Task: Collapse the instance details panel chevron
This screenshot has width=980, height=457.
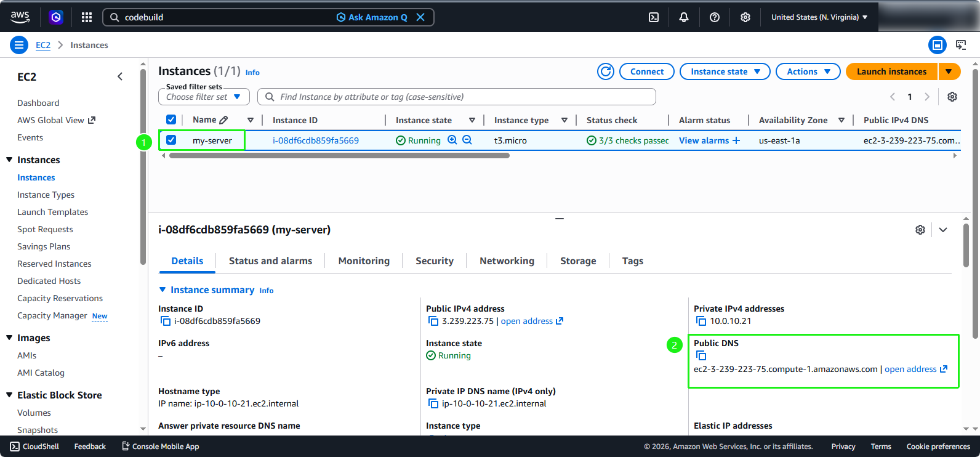Action: [943, 230]
